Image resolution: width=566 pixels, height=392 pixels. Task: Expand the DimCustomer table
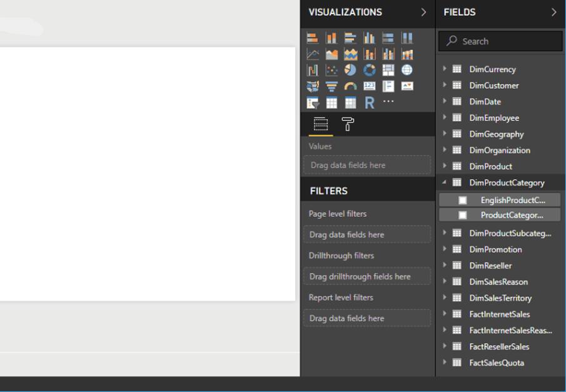pos(444,85)
